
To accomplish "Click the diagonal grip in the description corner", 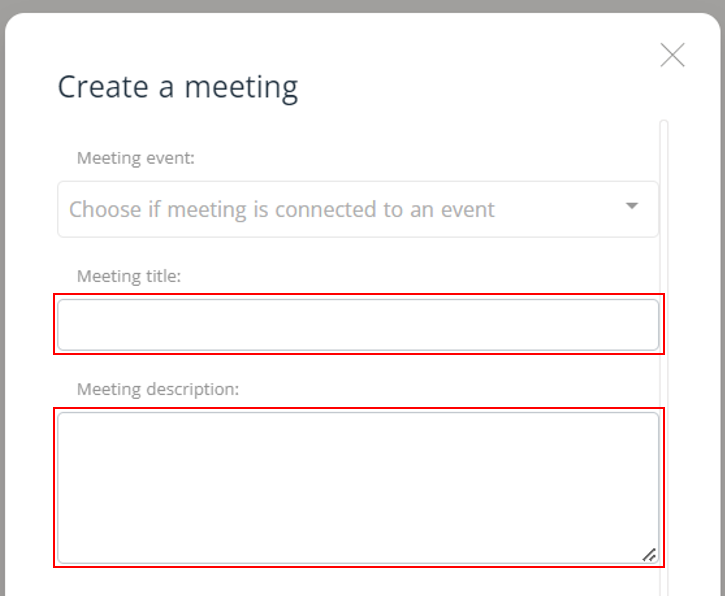I will click(x=649, y=554).
